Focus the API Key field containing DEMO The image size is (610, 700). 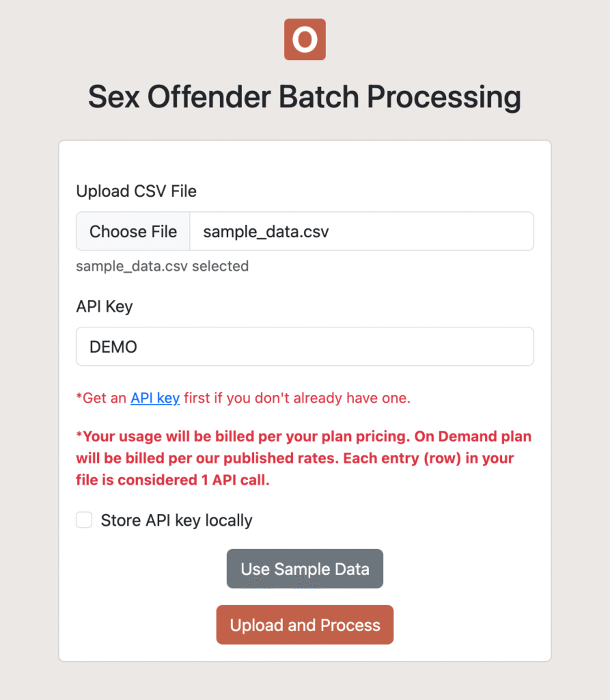pos(305,347)
